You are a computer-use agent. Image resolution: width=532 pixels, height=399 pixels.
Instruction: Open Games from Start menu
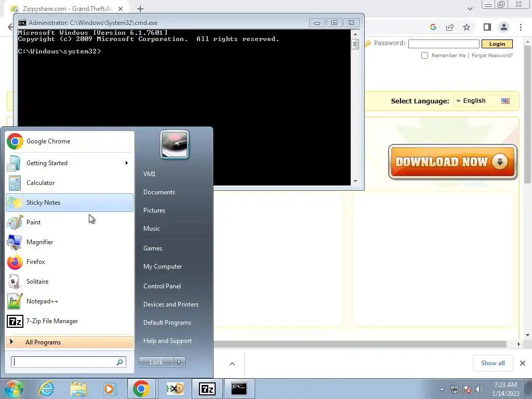pos(153,248)
